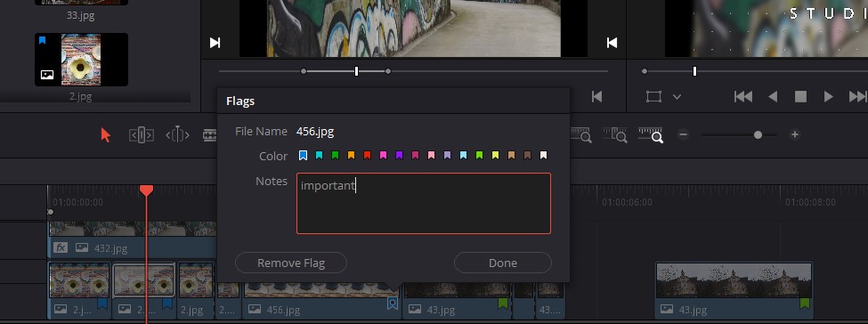This screenshot has width=868, height=324.
Task: Click blue flag on highlighted 2.jpg timeline clip
Action: [x=167, y=304]
